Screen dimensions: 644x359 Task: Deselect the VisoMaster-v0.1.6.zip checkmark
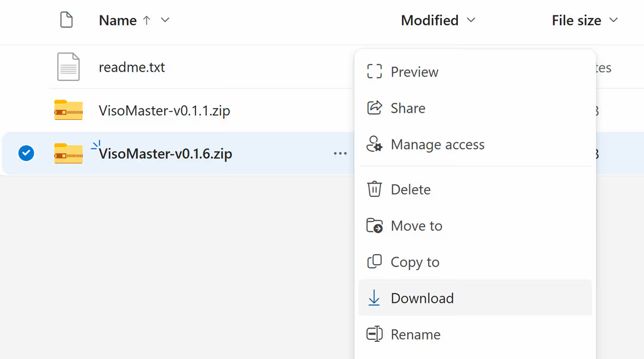(x=26, y=153)
